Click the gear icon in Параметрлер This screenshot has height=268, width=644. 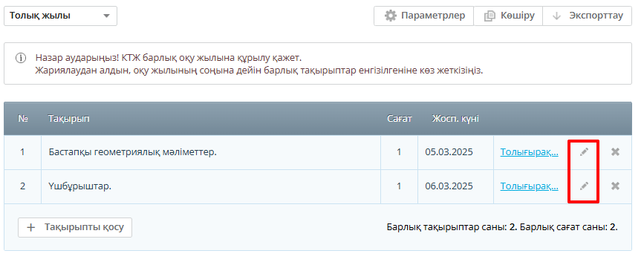click(x=390, y=16)
